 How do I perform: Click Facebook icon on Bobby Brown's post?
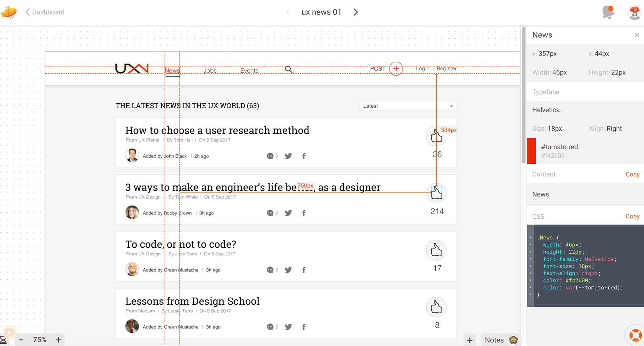click(304, 213)
